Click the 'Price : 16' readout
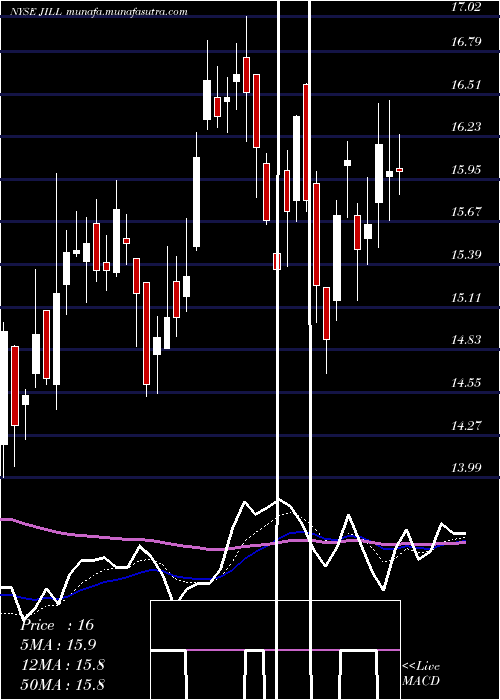Screen dimensions: 500x700 pos(58,625)
